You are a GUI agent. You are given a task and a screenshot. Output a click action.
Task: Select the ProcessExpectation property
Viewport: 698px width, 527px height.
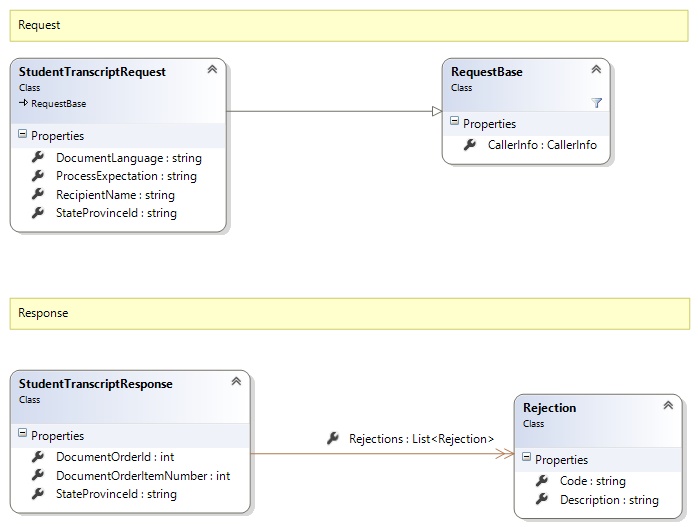tap(126, 176)
